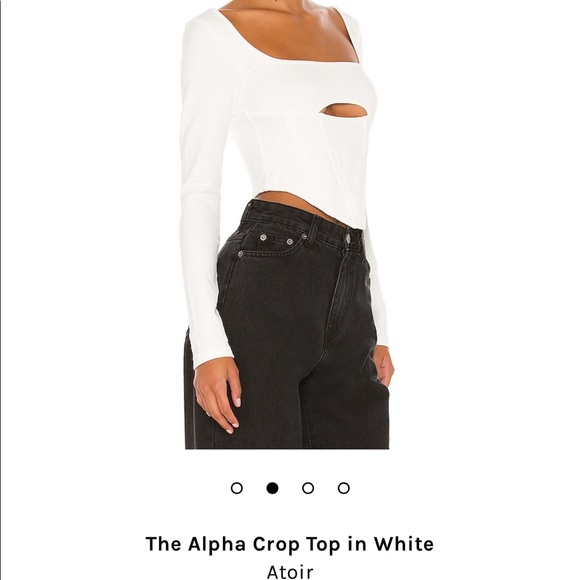Click the word Alpha in product title
Screen dimensions: 580x580
point(217,544)
